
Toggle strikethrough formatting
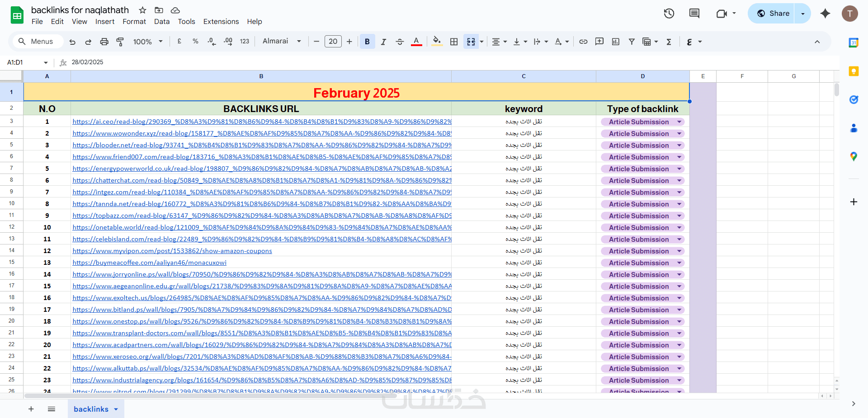click(400, 42)
